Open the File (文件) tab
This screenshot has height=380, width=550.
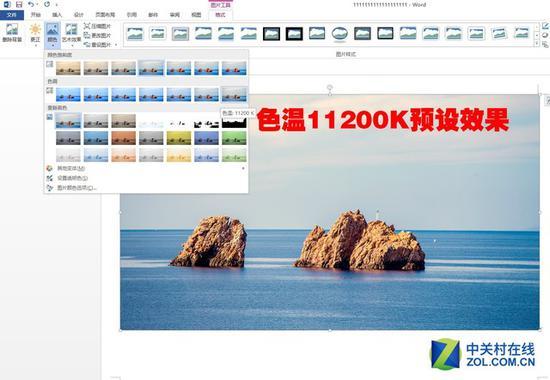tap(12, 15)
